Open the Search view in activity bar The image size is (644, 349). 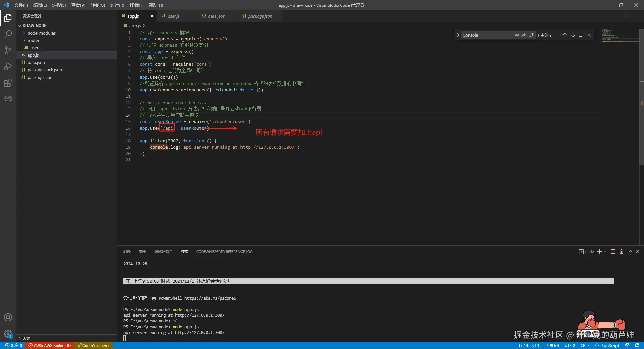(8, 34)
